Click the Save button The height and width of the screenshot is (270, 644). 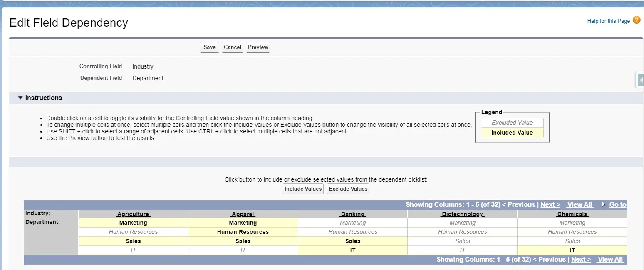click(209, 47)
